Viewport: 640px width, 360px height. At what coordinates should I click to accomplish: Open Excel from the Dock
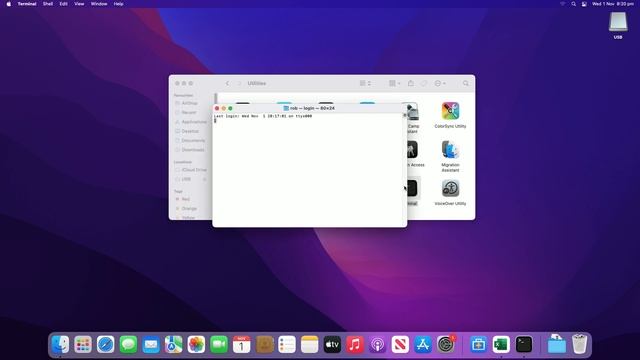(501, 344)
